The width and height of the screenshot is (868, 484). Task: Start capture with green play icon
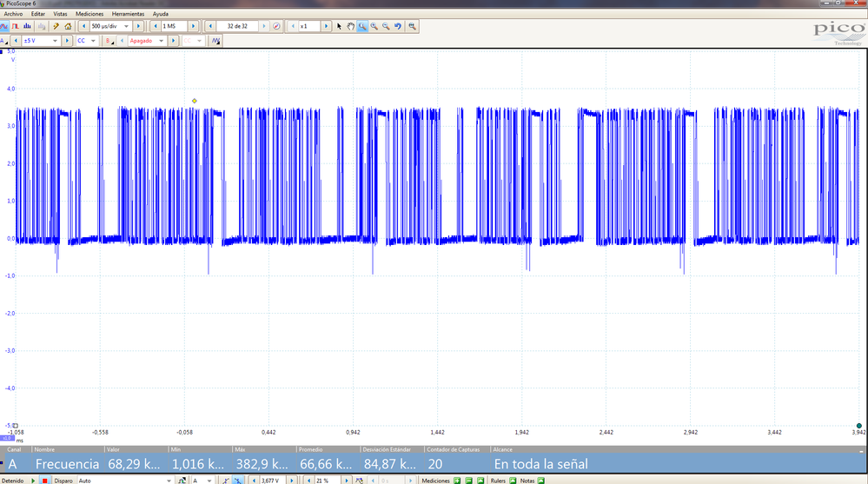pyautogui.click(x=33, y=481)
